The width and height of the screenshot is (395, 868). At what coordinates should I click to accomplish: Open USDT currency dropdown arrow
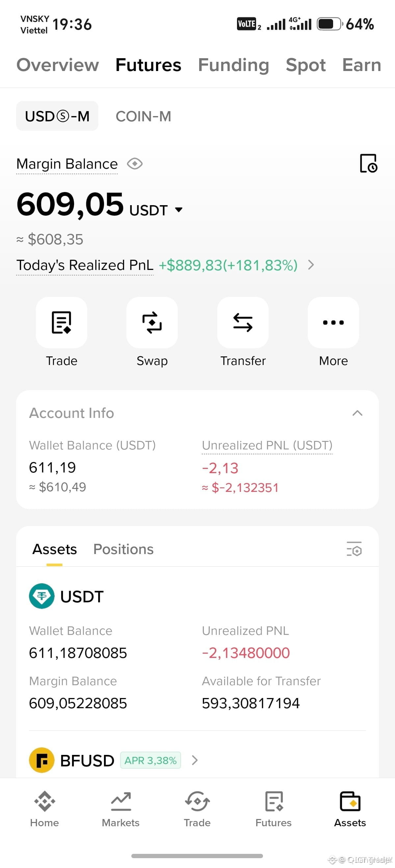click(x=179, y=210)
